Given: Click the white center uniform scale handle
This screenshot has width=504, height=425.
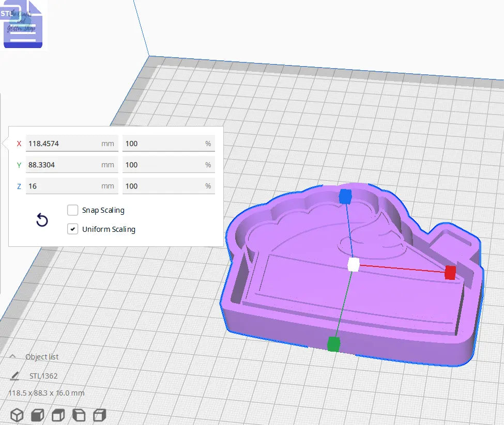Looking at the screenshot, I should pos(354,264).
